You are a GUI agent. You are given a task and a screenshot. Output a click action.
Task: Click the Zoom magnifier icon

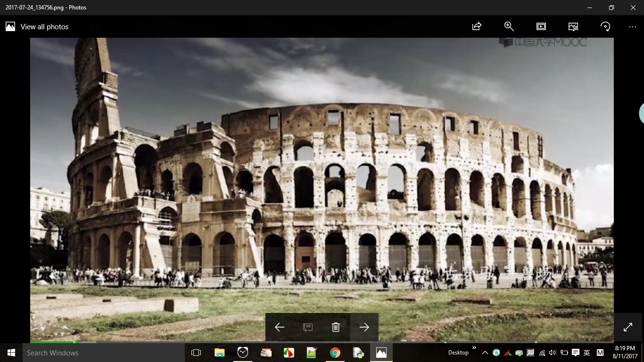509,26
